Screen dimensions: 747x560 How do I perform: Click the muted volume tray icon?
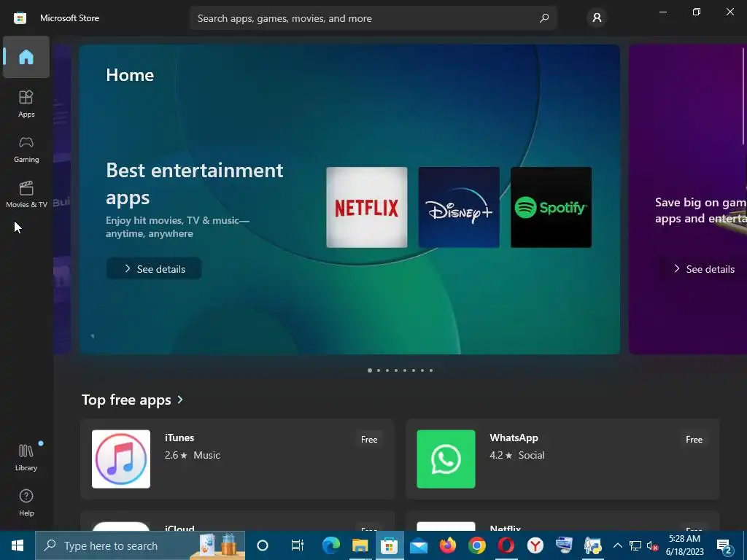click(652, 545)
